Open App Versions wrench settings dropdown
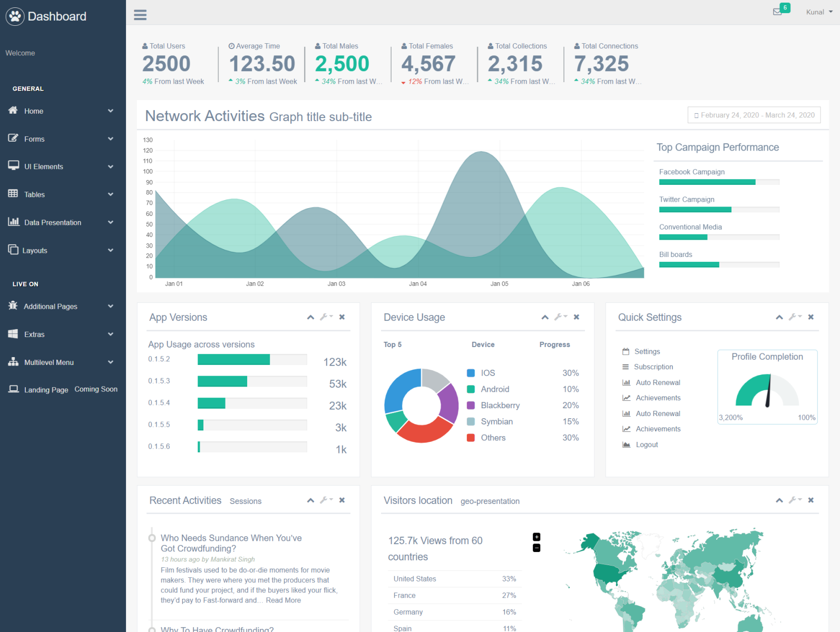Screen dimensions: 840x632 [326, 317]
